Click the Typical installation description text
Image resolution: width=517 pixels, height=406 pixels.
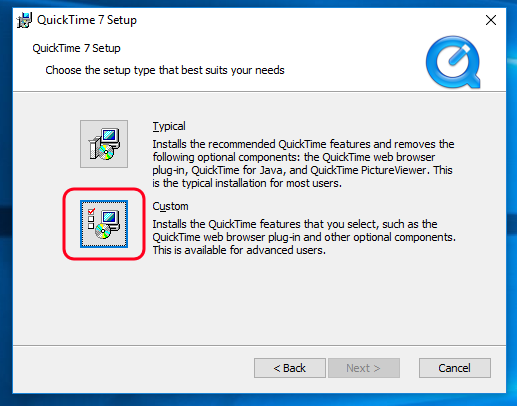(303, 164)
